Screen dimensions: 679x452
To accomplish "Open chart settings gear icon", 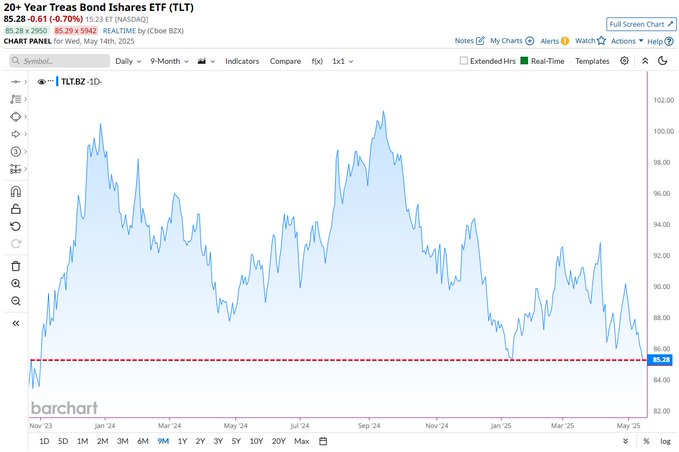I will coord(624,61).
